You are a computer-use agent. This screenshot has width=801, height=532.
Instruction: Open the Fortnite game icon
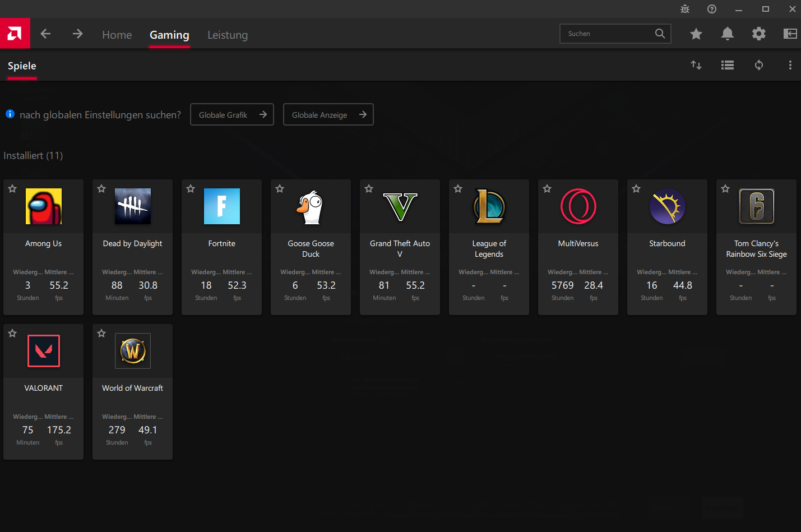(x=222, y=206)
